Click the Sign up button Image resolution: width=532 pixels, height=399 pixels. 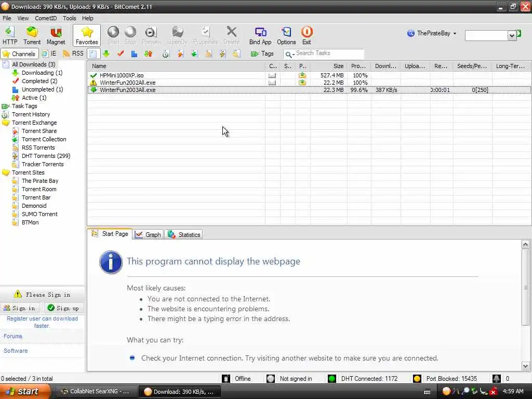click(64, 308)
